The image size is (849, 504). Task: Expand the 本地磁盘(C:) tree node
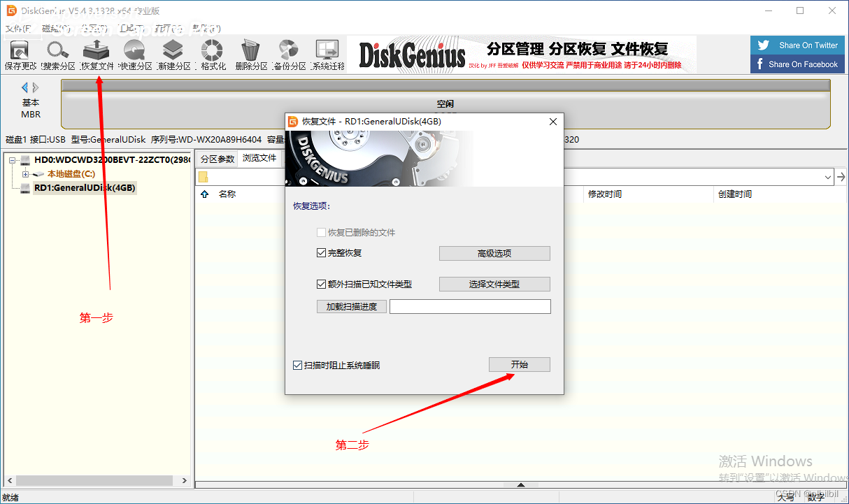point(26,174)
